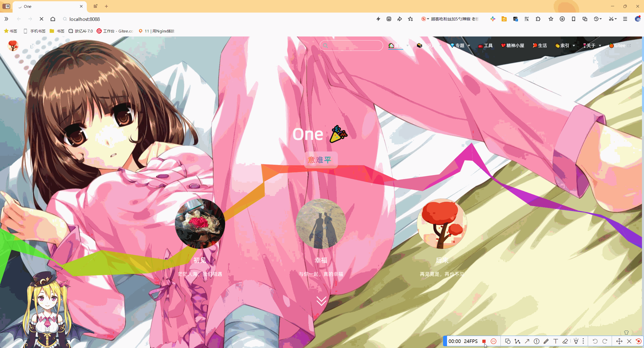The height and width of the screenshot is (348, 644).
Task: Open the 工作台 - Gitee bookmark
Action: (115, 31)
